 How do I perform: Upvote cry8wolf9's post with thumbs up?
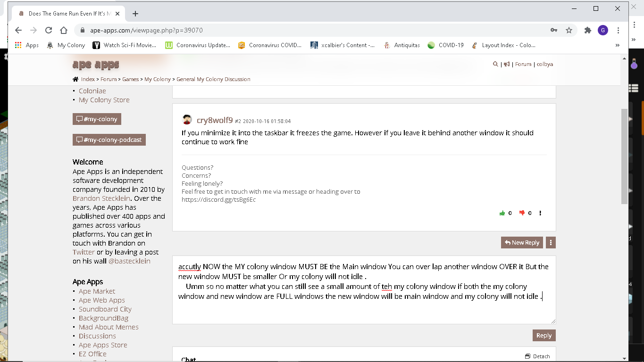pos(502,213)
